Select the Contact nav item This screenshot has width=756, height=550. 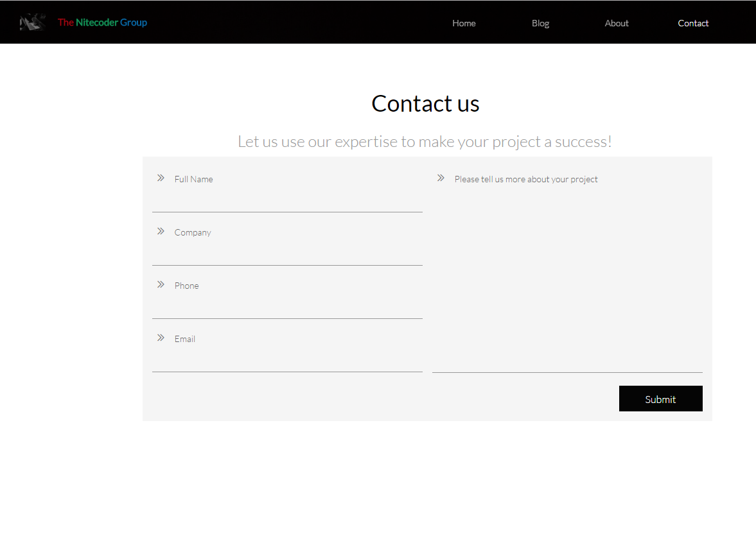(693, 23)
